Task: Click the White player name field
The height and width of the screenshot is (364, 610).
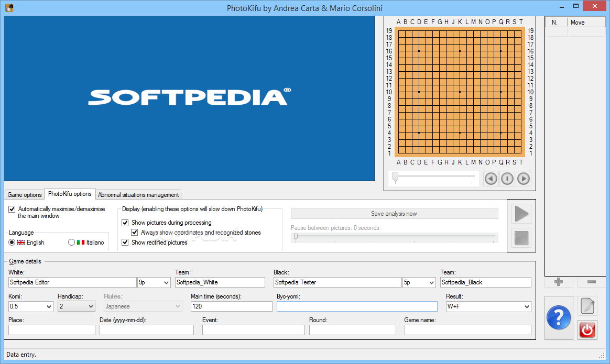Action: click(72, 282)
